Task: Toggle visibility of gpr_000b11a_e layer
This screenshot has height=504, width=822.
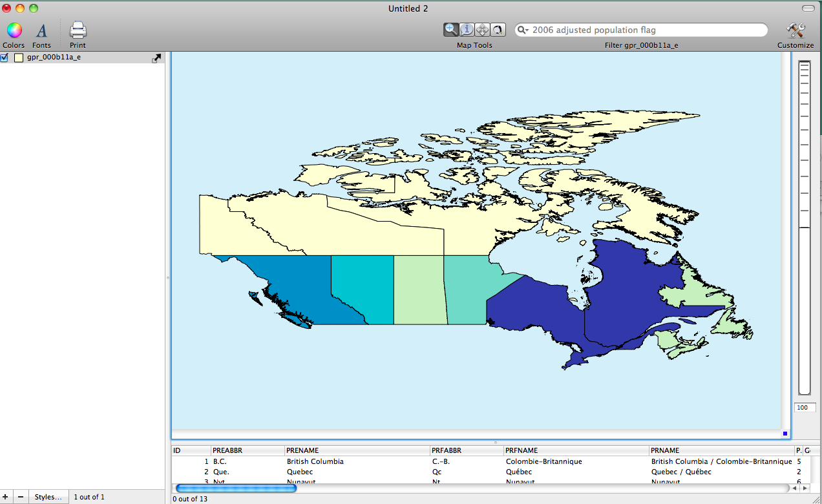Action: click(x=4, y=57)
